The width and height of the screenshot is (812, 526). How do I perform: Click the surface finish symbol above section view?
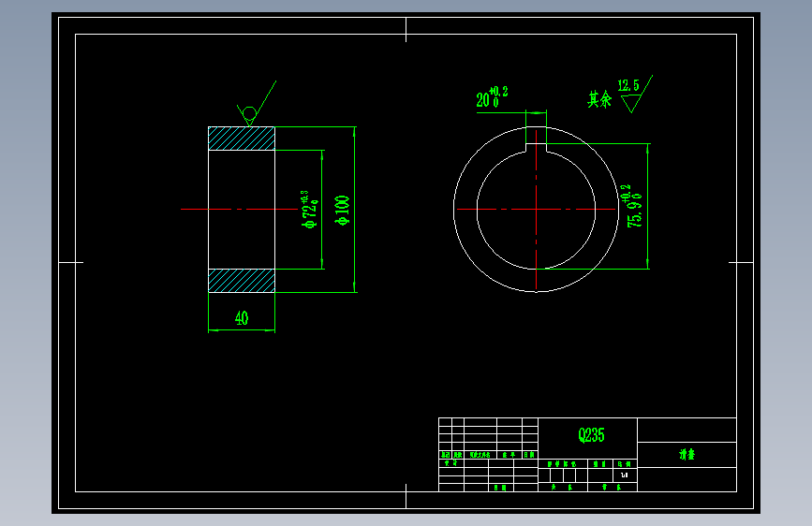256,104
